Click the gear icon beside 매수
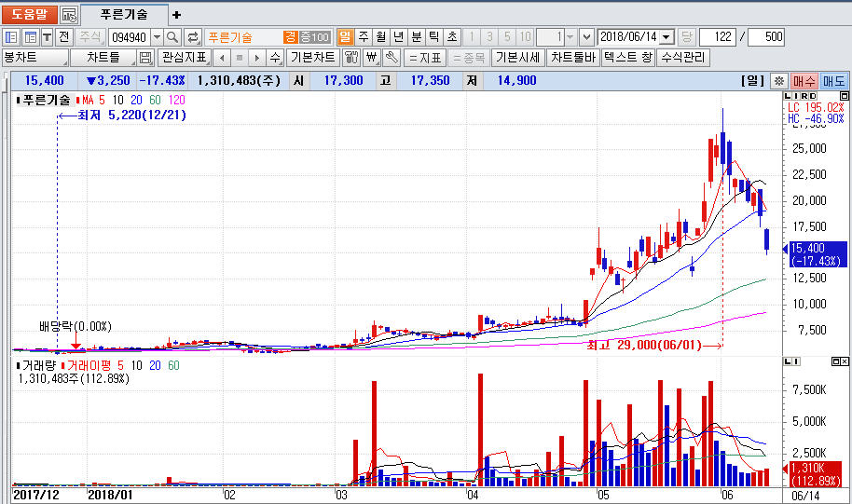 [779, 81]
